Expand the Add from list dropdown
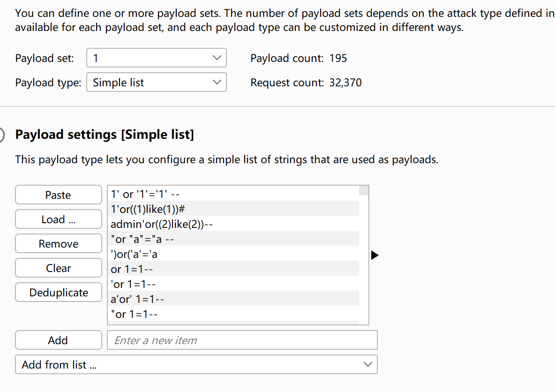 (x=196, y=364)
